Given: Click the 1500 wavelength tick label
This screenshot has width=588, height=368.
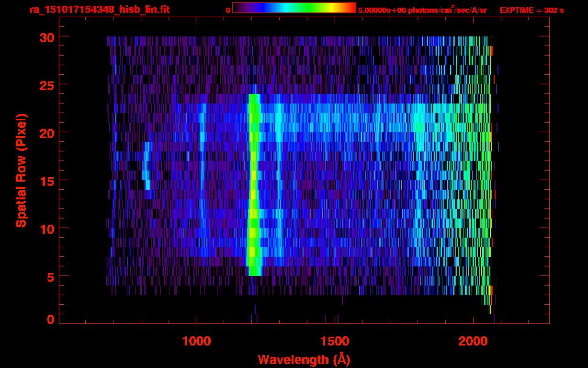Looking at the screenshot, I should click(x=335, y=341).
